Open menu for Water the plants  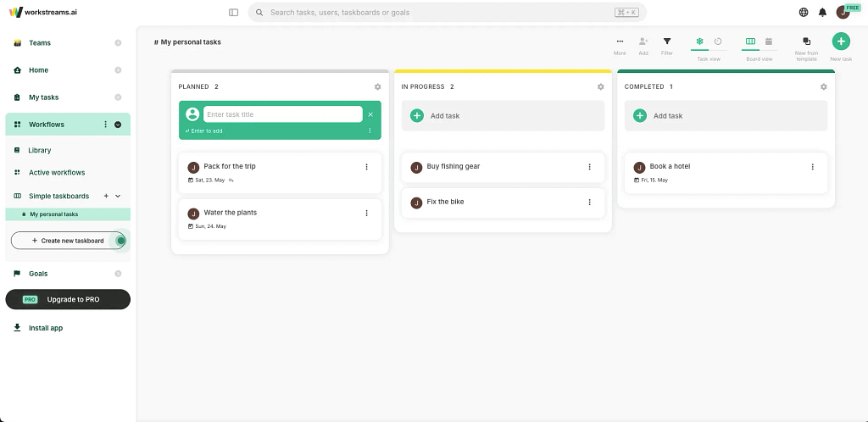pos(366,213)
